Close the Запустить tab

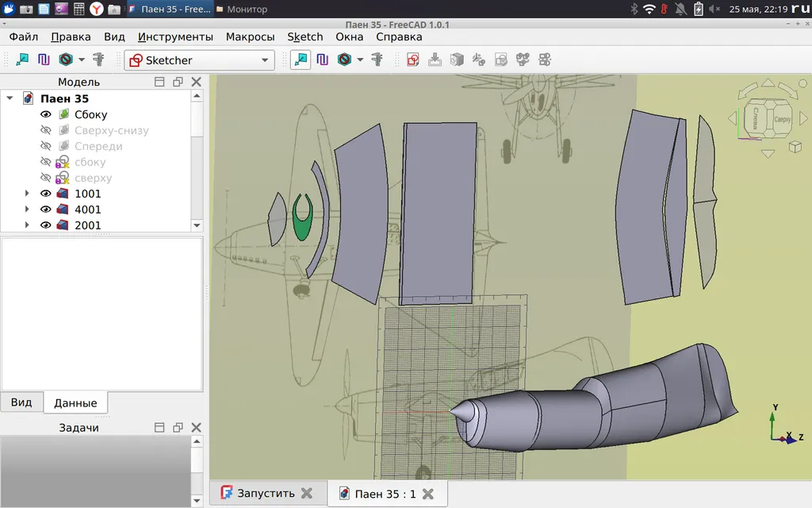(307, 493)
